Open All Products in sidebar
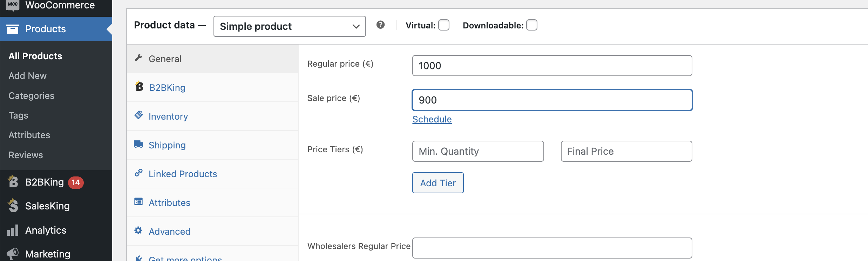The image size is (868, 261). click(x=35, y=56)
